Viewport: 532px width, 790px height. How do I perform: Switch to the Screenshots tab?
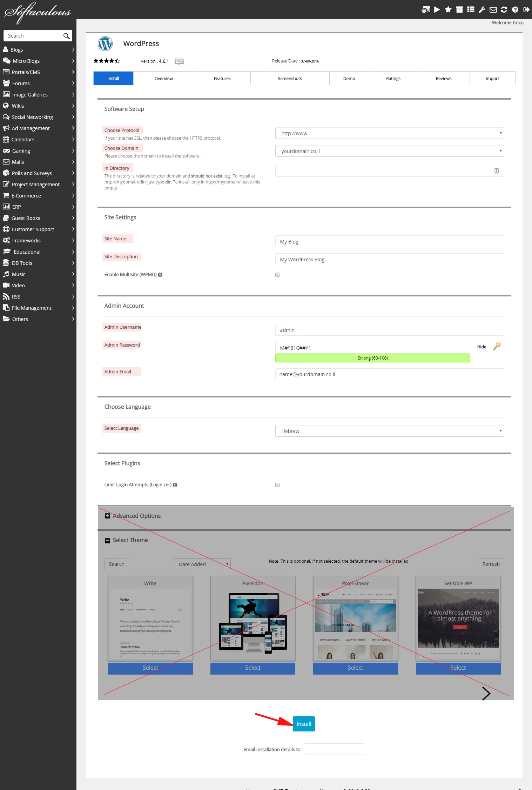click(x=290, y=79)
